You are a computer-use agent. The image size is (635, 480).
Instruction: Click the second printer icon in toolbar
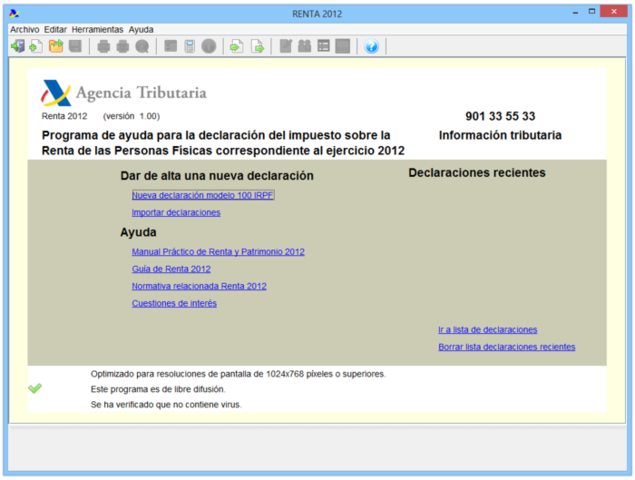123,46
